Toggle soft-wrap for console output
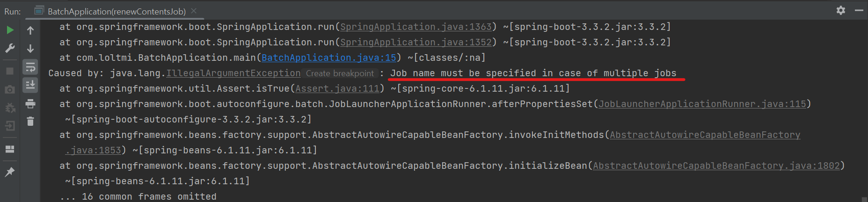This screenshot has width=868, height=202. point(30,67)
